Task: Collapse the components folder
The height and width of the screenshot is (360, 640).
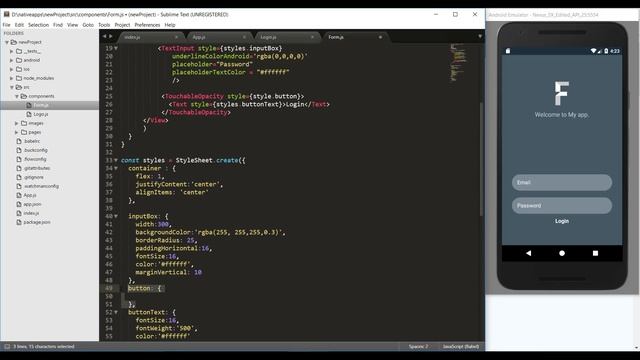Action: pyautogui.click(x=17, y=96)
